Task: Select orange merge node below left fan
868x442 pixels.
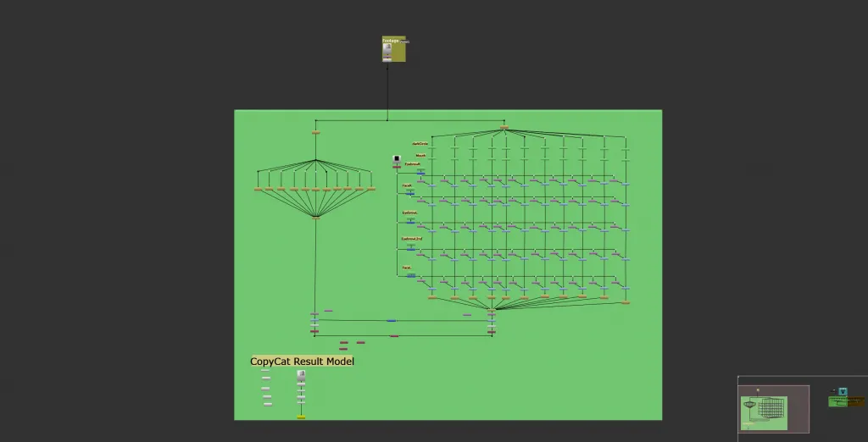Action: click(x=316, y=218)
